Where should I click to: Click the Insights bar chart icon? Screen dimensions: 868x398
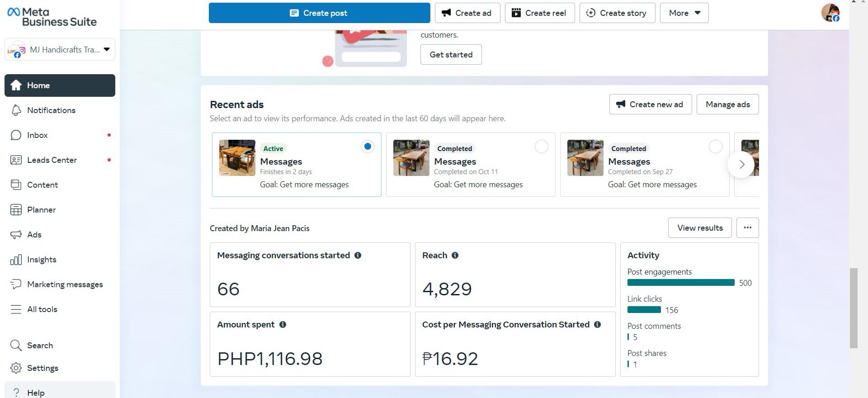tap(16, 260)
